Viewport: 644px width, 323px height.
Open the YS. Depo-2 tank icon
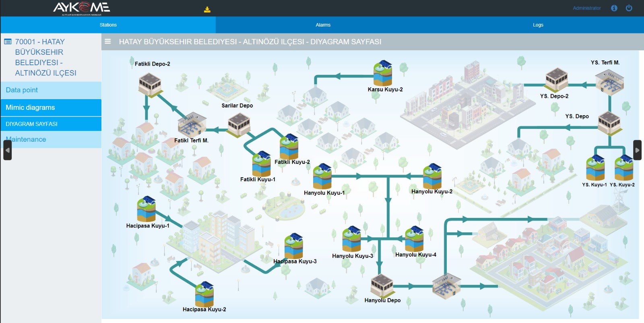coord(557,80)
